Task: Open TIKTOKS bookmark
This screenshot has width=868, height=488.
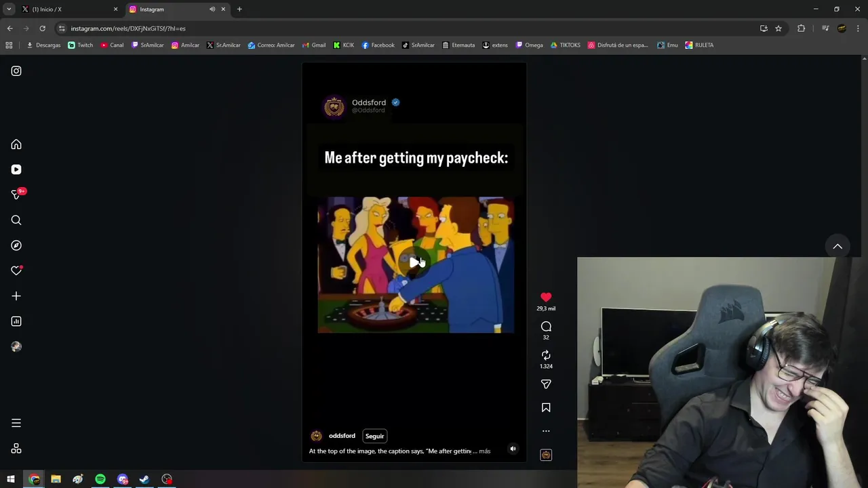Action: 565,45
